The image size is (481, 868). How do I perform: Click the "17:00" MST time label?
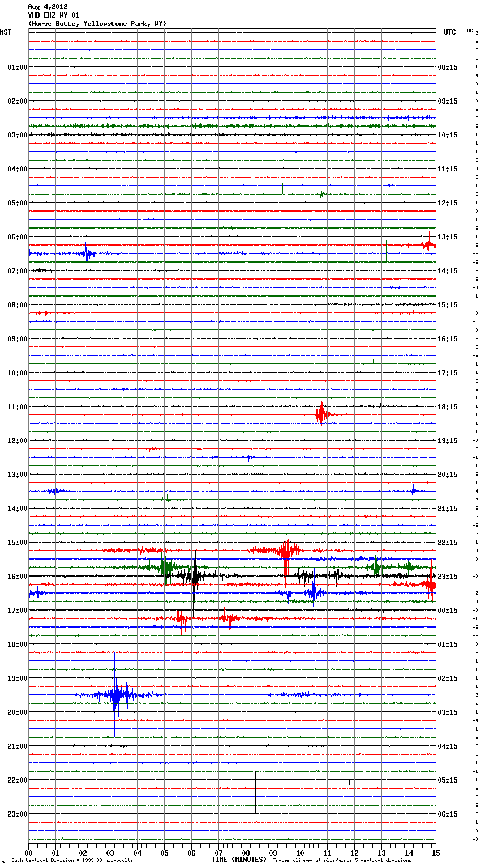pyautogui.click(x=18, y=611)
